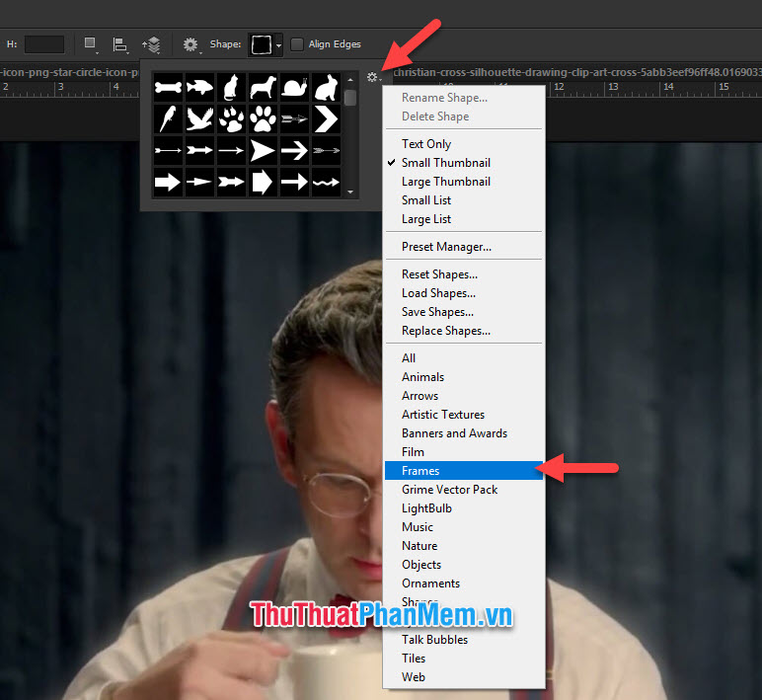Open the path alignment icon
Image resolution: width=762 pixels, height=700 pixels.
[x=119, y=44]
